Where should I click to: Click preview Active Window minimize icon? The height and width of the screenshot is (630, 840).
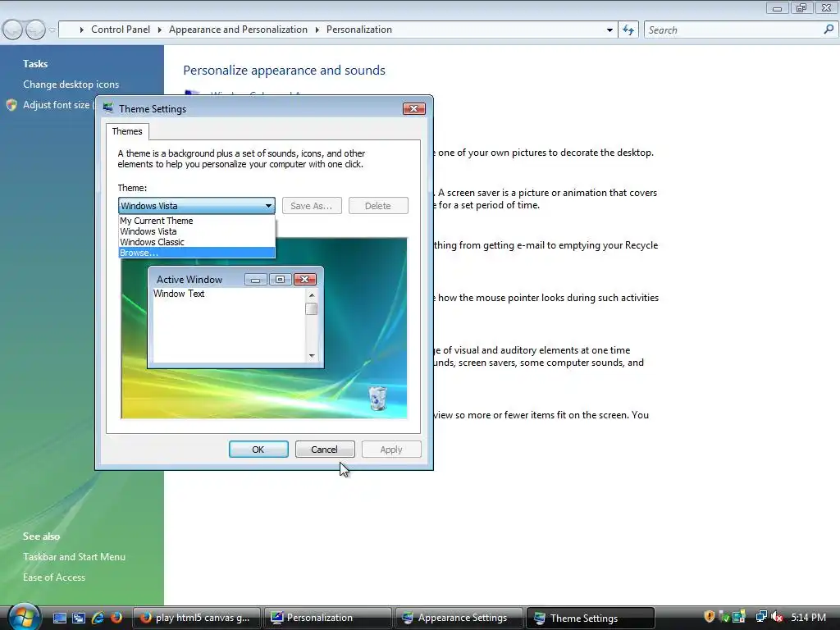pos(256,279)
